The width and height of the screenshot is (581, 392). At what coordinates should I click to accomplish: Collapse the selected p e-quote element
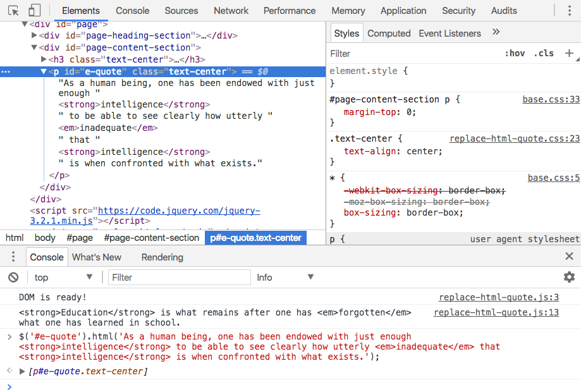(44, 71)
